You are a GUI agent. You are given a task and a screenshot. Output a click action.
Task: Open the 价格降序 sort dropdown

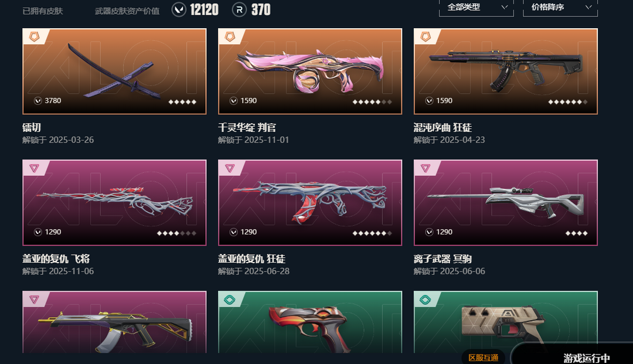(560, 7)
